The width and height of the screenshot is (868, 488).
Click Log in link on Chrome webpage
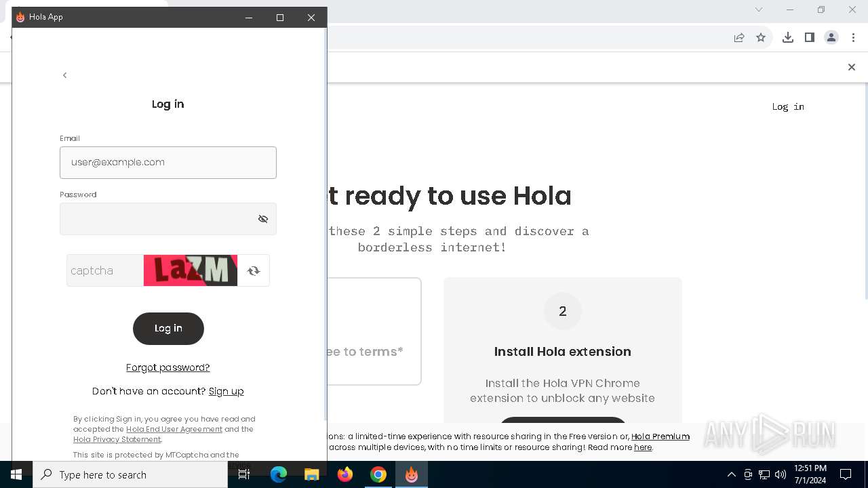point(788,106)
